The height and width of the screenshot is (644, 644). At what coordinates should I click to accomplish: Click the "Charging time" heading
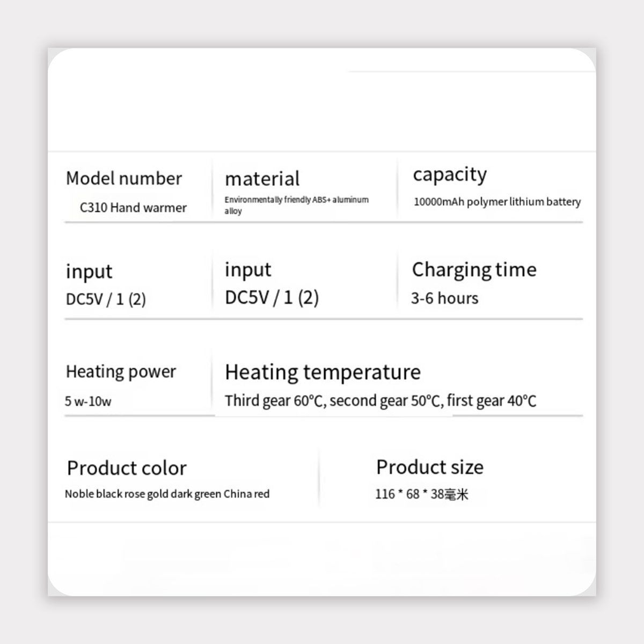[474, 269]
